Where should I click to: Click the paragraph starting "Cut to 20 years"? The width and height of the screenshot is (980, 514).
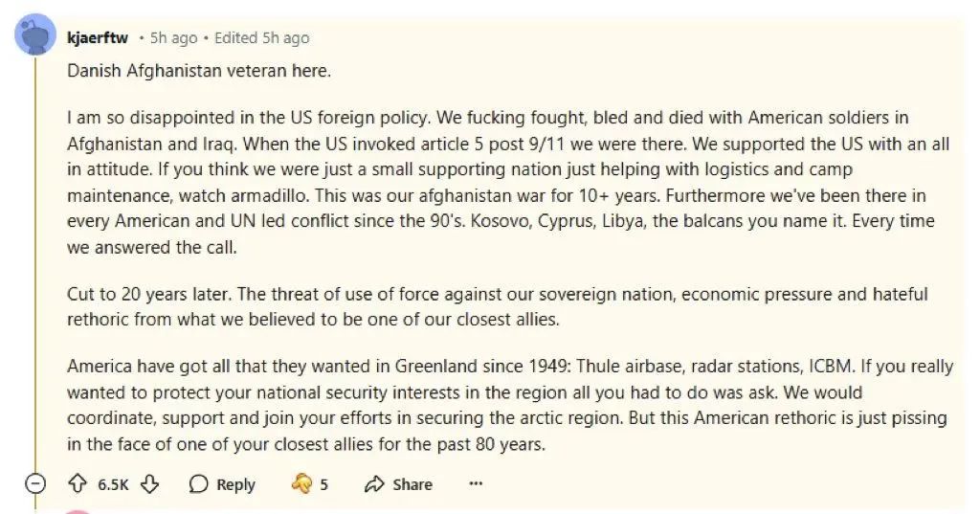tap(497, 306)
